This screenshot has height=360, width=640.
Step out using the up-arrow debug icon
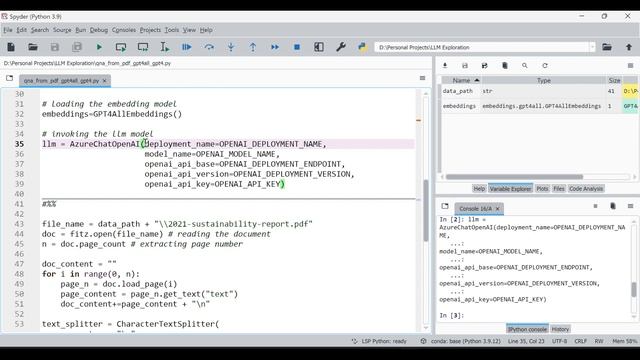pyautogui.click(x=253, y=47)
